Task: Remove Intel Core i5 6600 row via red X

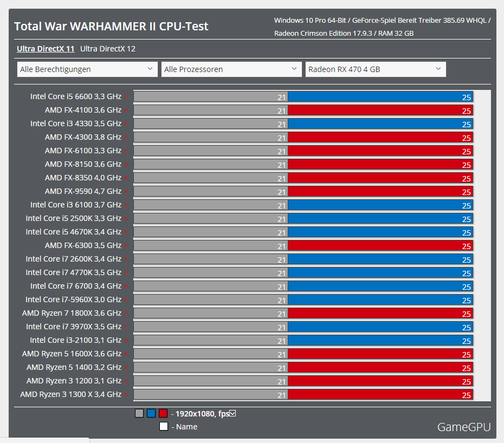Action: [x=126, y=97]
